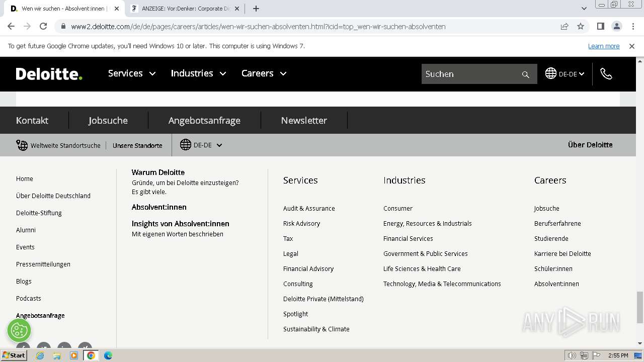The height and width of the screenshot is (362, 644).
Task: Open Risk Advisory link
Action: click(301, 223)
